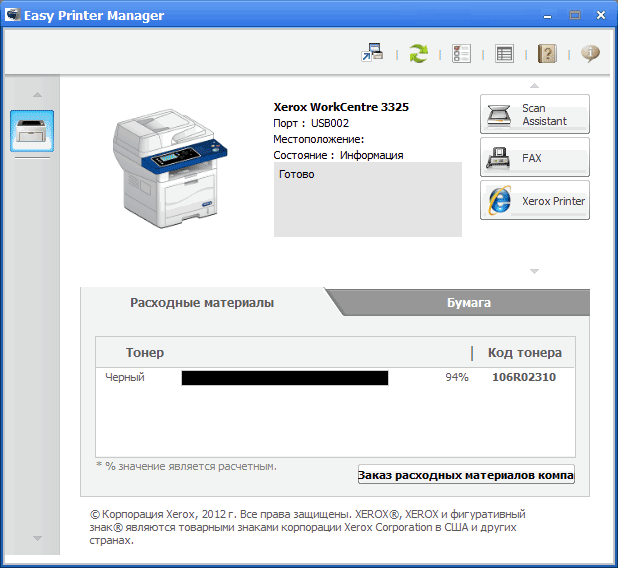Click the info speech bubble icon
The height and width of the screenshot is (568, 618).
coord(590,53)
